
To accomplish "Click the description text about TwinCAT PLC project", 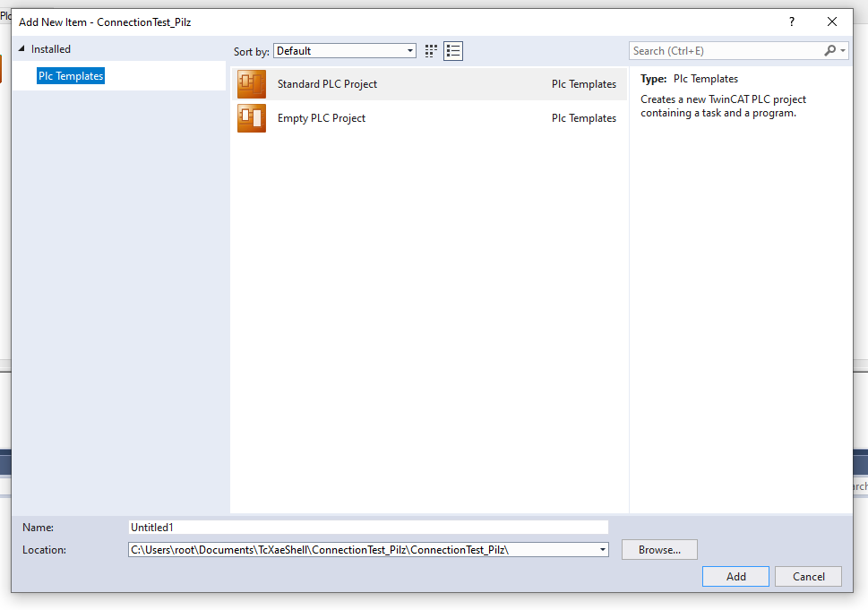I will pos(723,106).
